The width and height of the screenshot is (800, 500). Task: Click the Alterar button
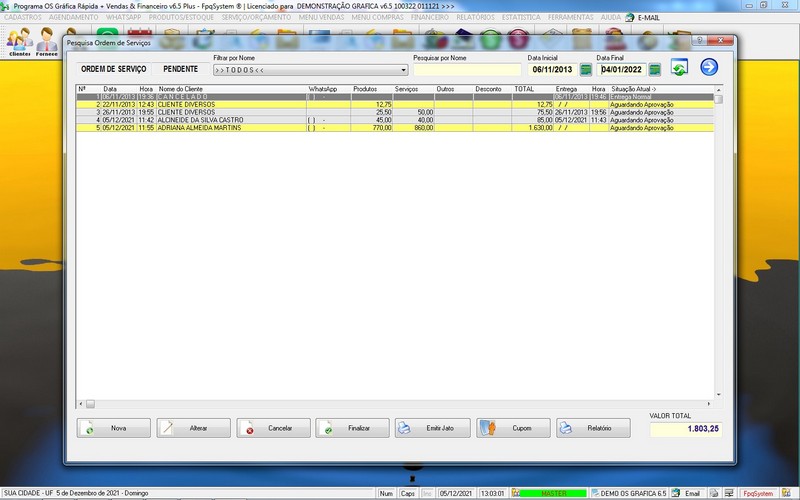[193, 428]
